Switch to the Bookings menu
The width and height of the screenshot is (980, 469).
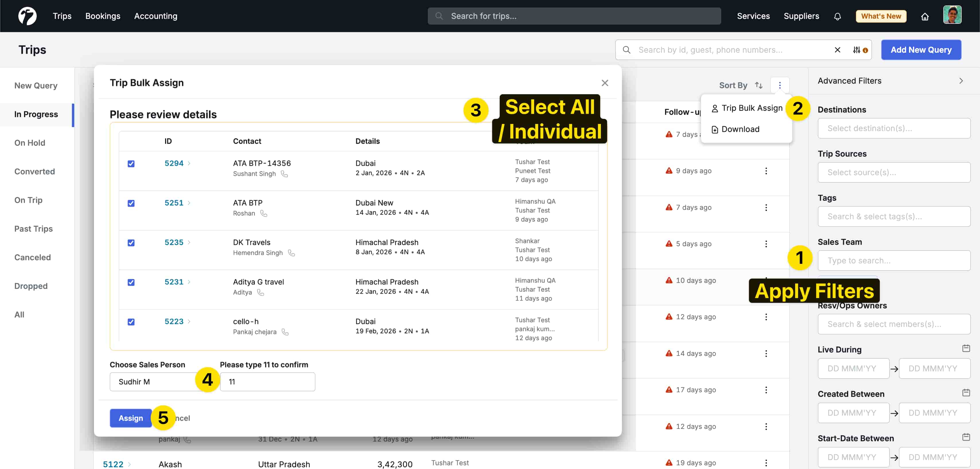tap(102, 16)
